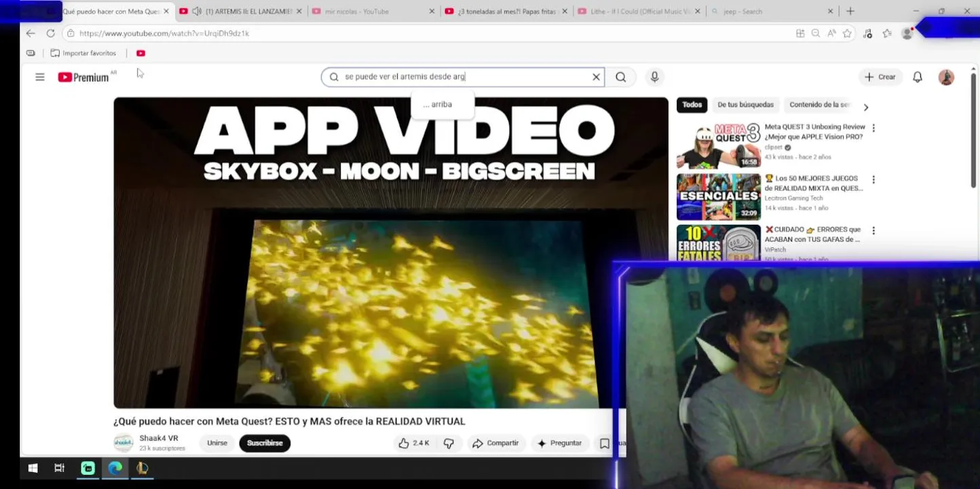Screen dimensions: 980x489
Task: Open a new browser tab
Action: 850,12
